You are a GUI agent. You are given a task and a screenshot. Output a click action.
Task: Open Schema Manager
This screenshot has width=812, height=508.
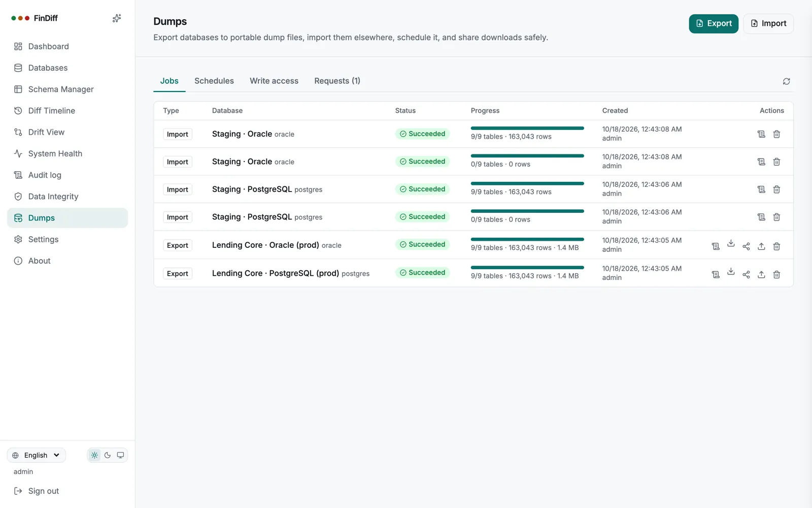click(x=67, y=89)
